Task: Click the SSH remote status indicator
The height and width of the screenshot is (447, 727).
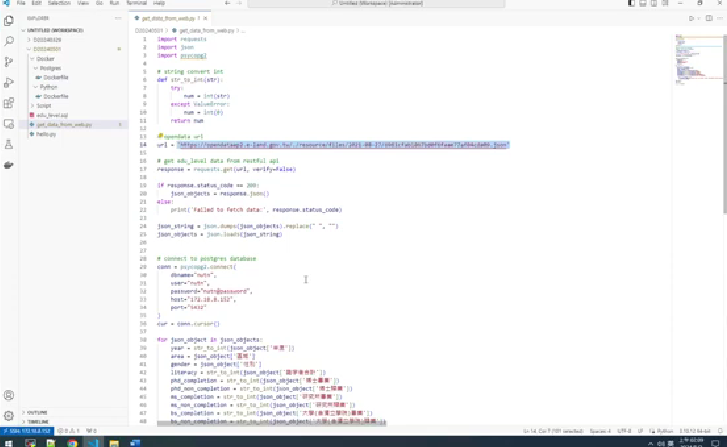Action: [x=27, y=431]
